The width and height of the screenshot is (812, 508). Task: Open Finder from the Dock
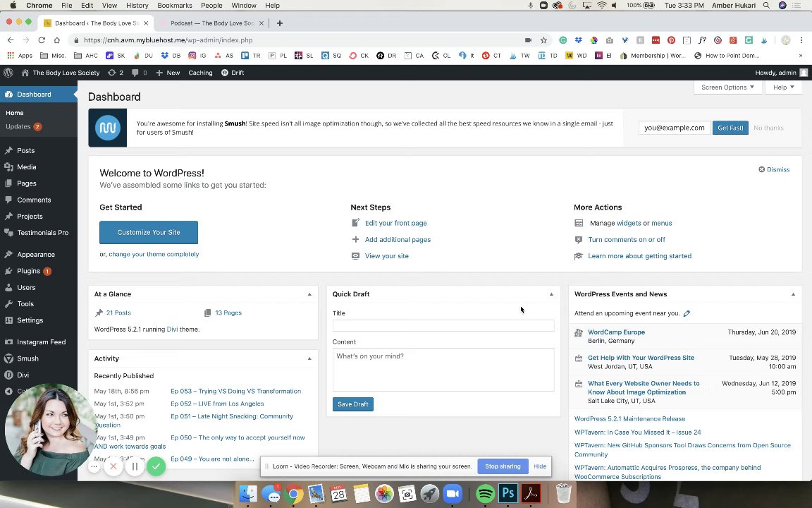(x=248, y=494)
